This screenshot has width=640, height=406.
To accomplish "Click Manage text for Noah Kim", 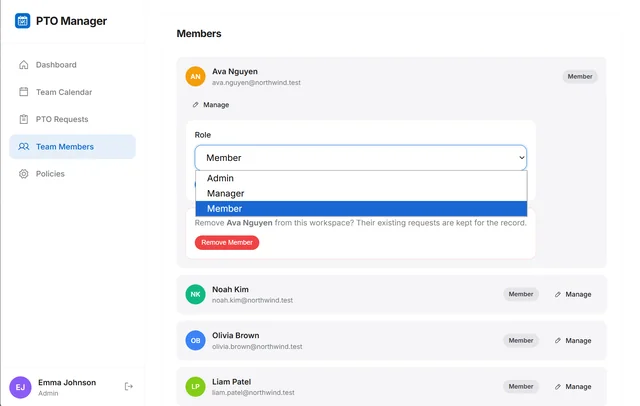I will tap(578, 294).
